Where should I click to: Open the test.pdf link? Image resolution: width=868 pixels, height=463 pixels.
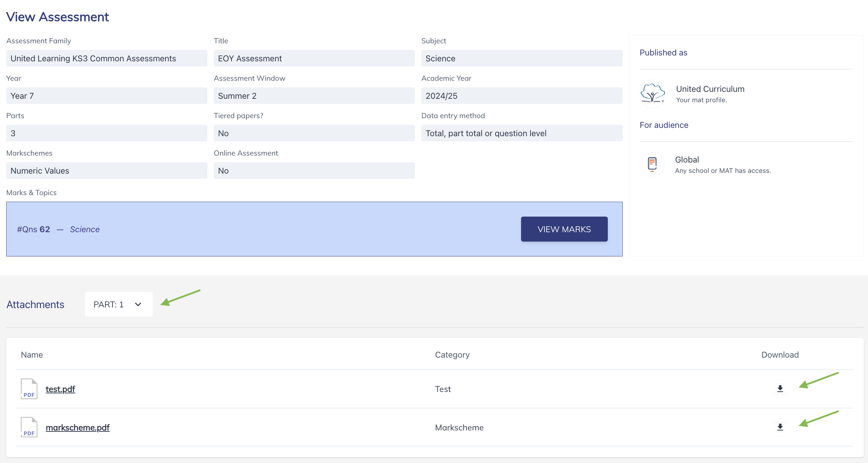click(60, 389)
